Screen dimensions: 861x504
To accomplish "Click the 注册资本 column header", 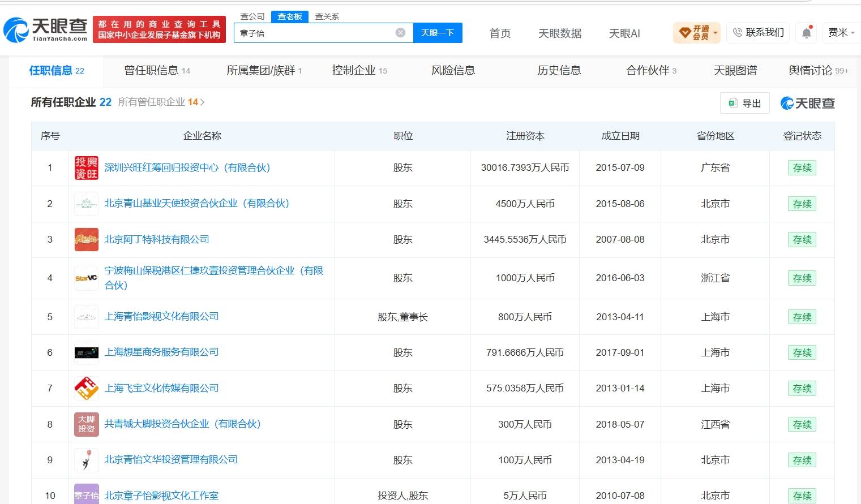I will 525,136.
